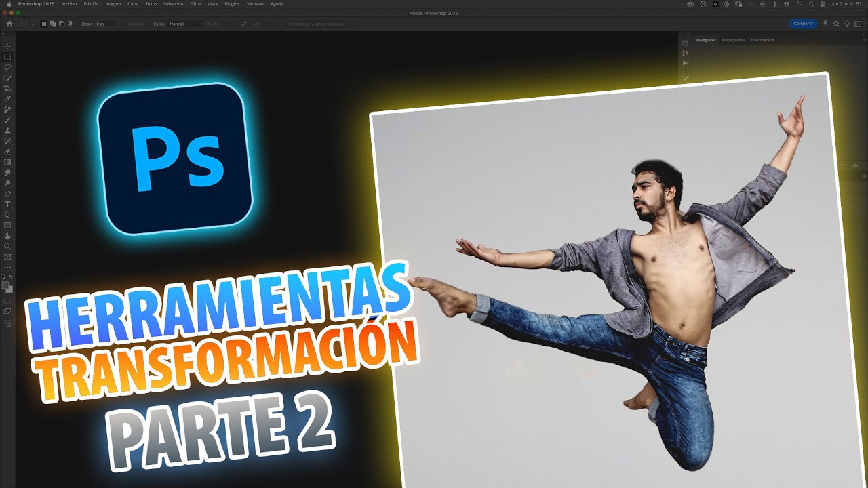
Task: Change screen mode button
Action: tap(8, 310)
